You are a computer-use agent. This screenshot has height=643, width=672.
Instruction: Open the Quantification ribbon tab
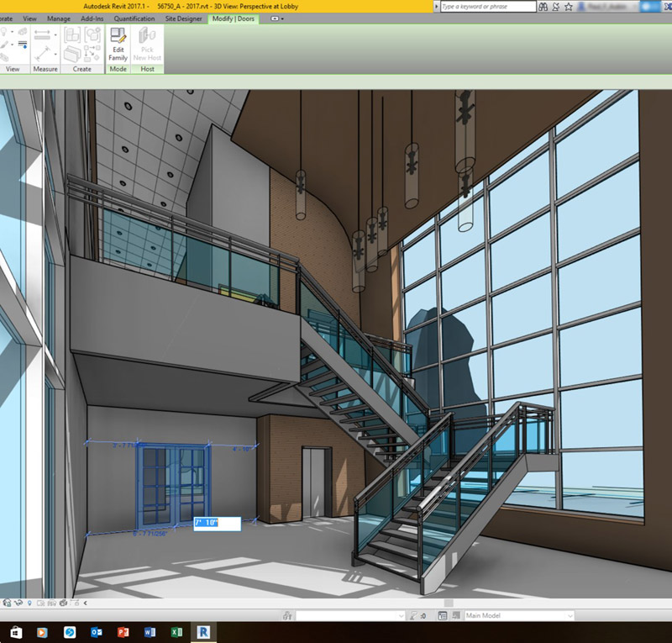[x=134, y=18]
